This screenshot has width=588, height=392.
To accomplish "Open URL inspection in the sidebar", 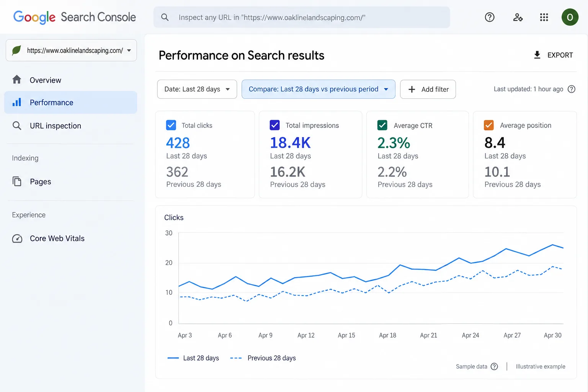I will [71, 126].
